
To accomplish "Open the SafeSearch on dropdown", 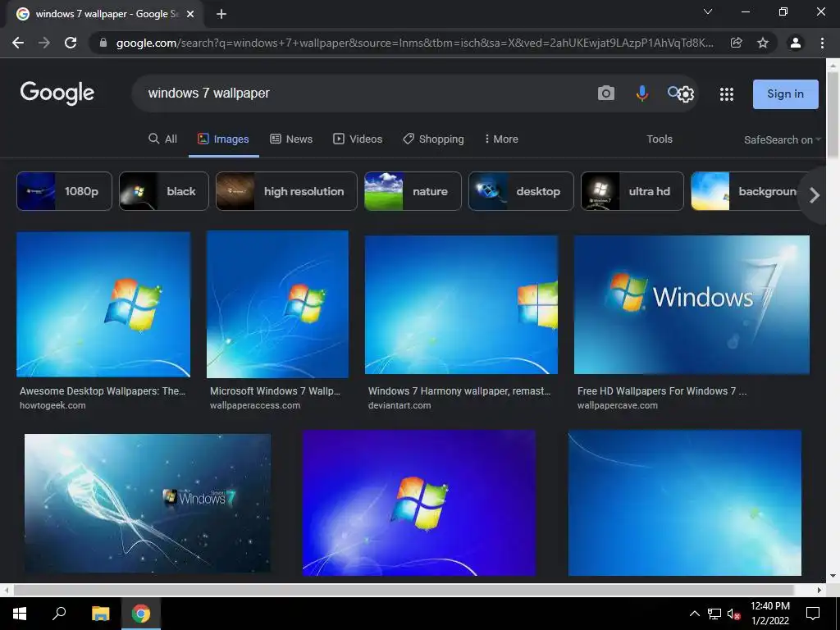I will click(782, 139).
